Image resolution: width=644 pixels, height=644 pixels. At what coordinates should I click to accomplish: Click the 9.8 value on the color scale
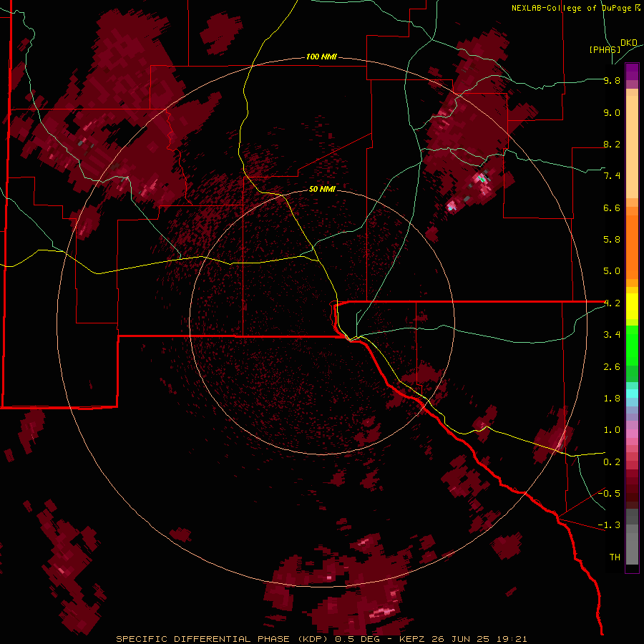tap(612, 80)
